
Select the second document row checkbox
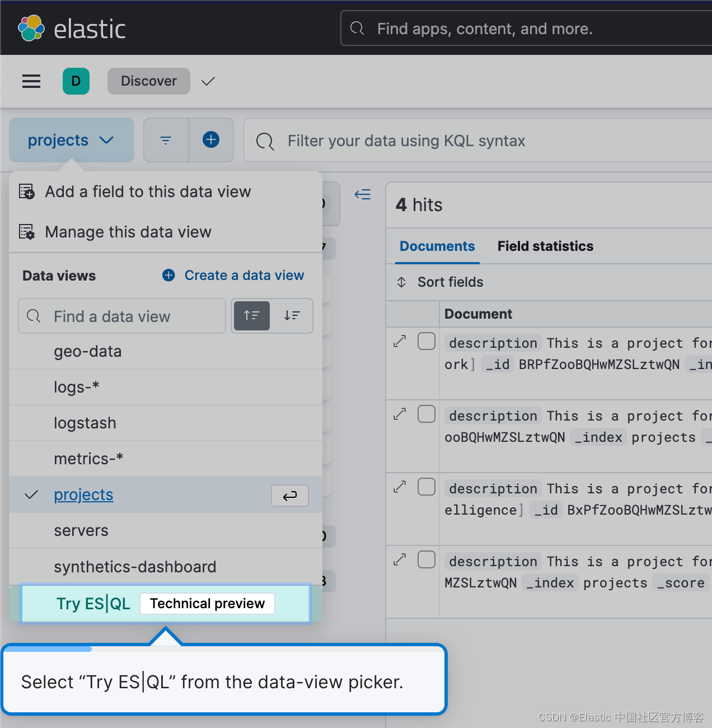426,414
